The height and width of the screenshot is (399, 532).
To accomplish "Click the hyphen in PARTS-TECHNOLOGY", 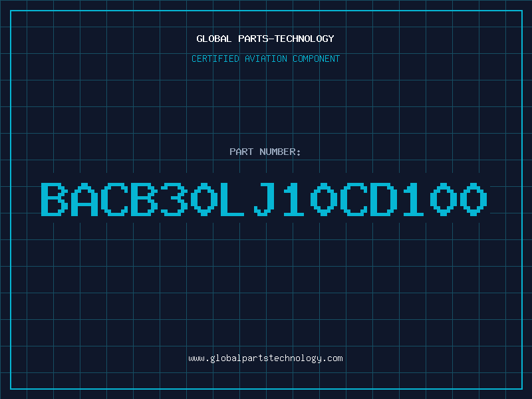I will point(271,39).
